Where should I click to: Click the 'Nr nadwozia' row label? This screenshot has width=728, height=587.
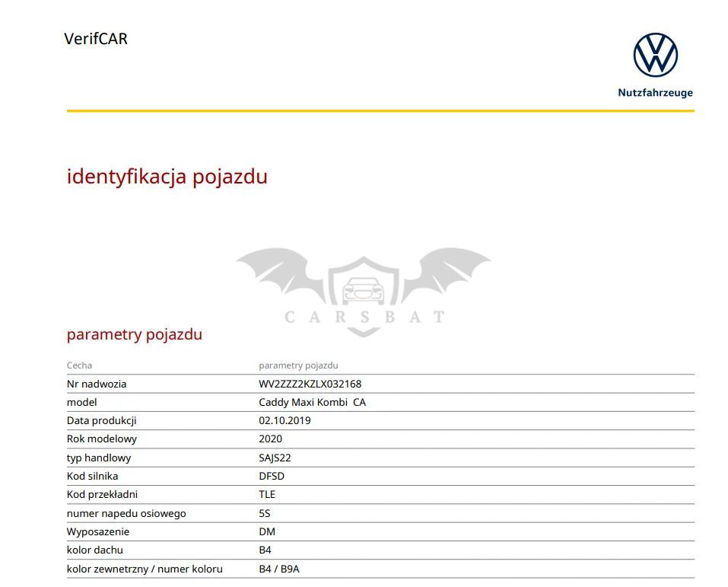coord(97,384)
